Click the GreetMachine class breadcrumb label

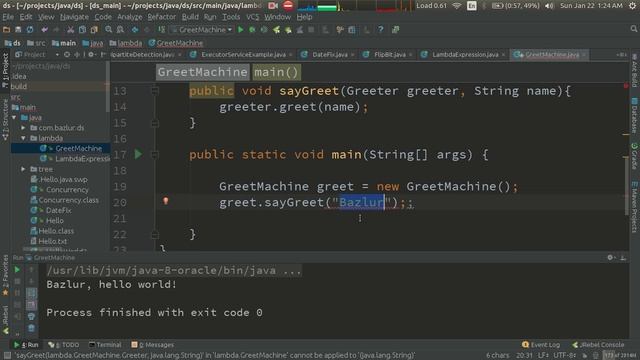[x=202, y=72]
